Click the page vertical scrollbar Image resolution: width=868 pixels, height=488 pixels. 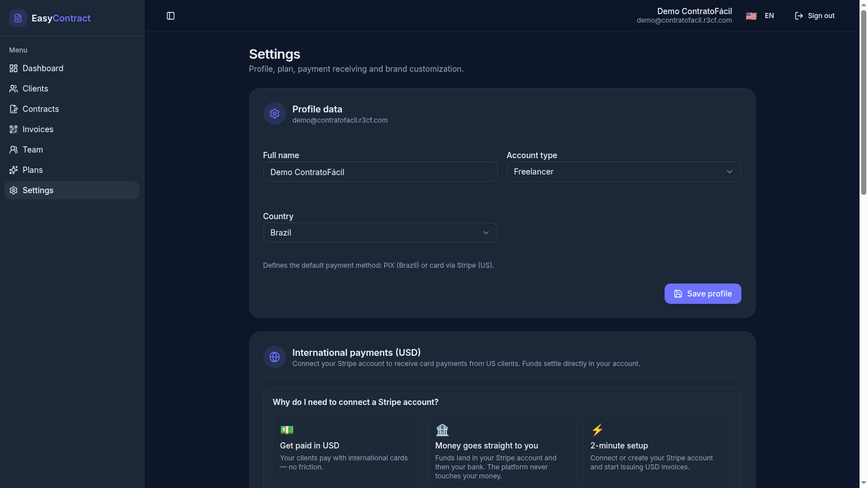[863, 102]
